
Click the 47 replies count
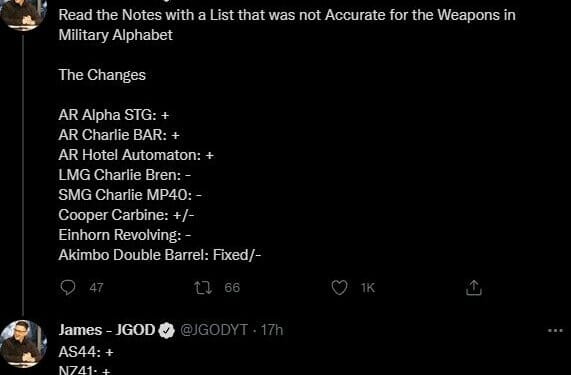click(96, 288)
